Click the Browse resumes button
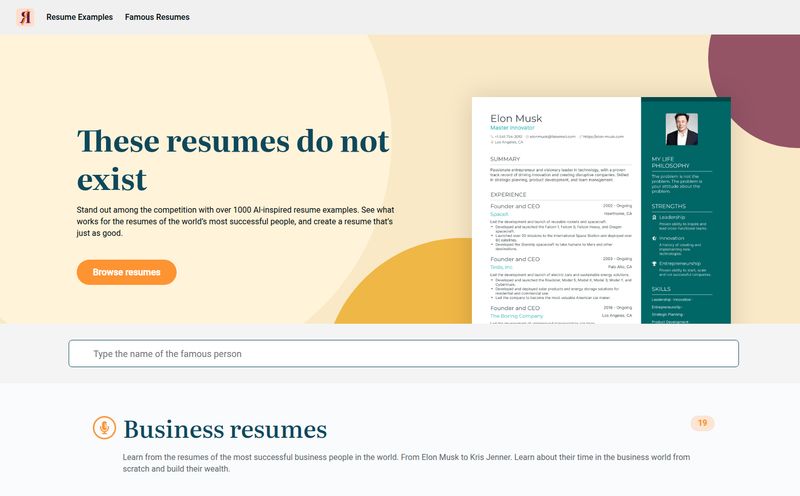This screenshot has height=496, width=800. coord(127,272)
